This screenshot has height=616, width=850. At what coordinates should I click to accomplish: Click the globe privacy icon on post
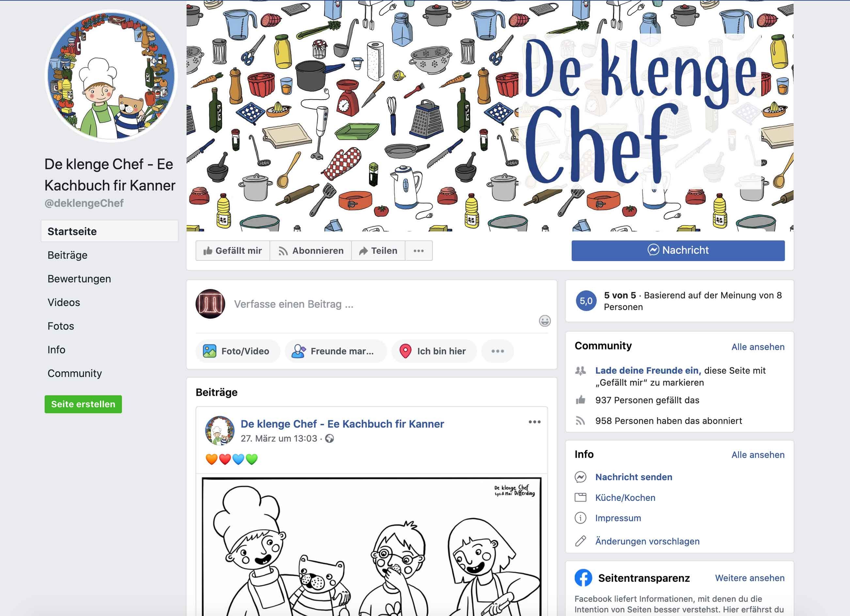[x=329, y=439]
